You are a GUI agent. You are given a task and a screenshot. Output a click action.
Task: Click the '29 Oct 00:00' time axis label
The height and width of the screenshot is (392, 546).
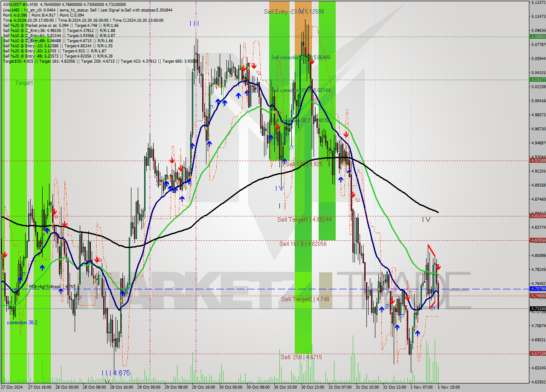click(x=148, y=387)
